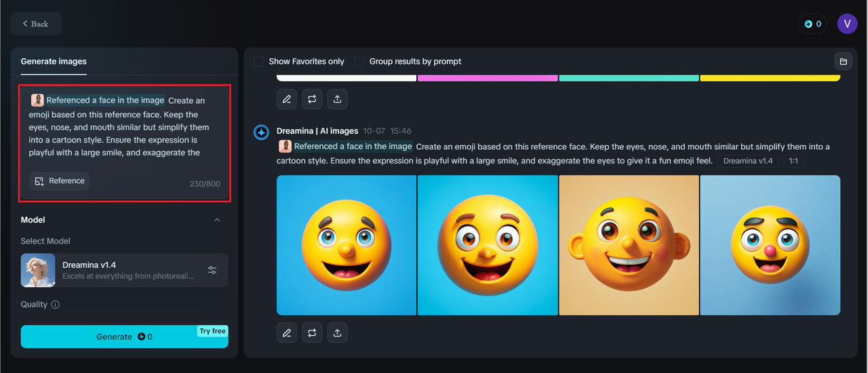This screenshot has width=868, height=373.
Task: Click the 1:1 aspect ratio tag
Action: point(793,161)
